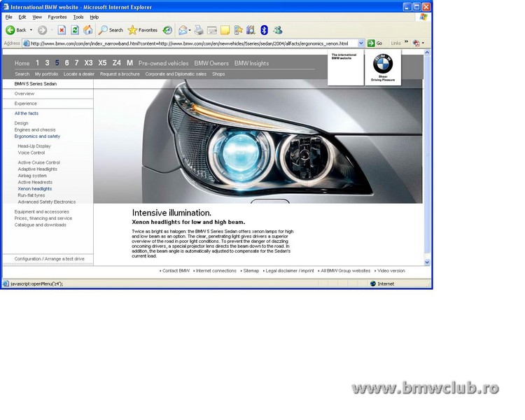
Task: Click Configuration / Arrange a test drive
Action: [49, 259]
